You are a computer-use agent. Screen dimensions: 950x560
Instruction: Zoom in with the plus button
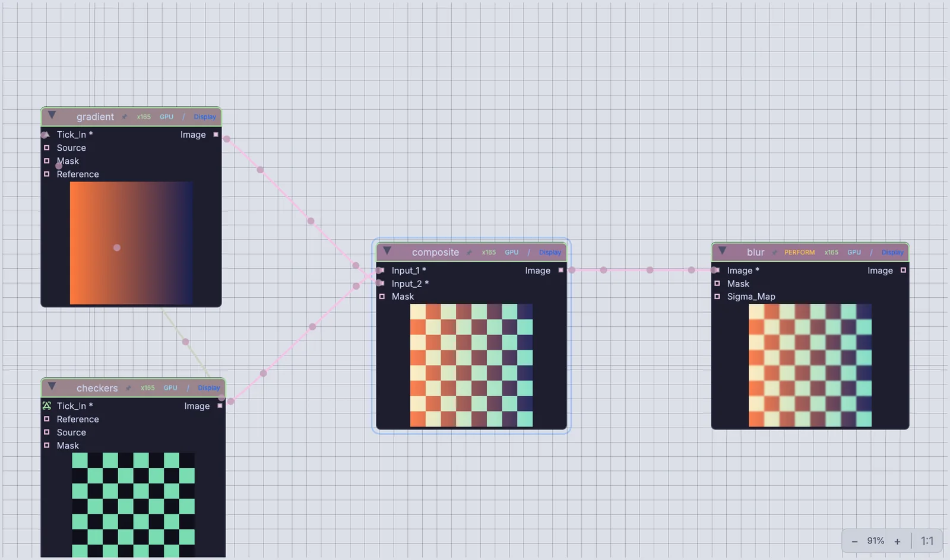pyautogui.click(x=897, y=541)
